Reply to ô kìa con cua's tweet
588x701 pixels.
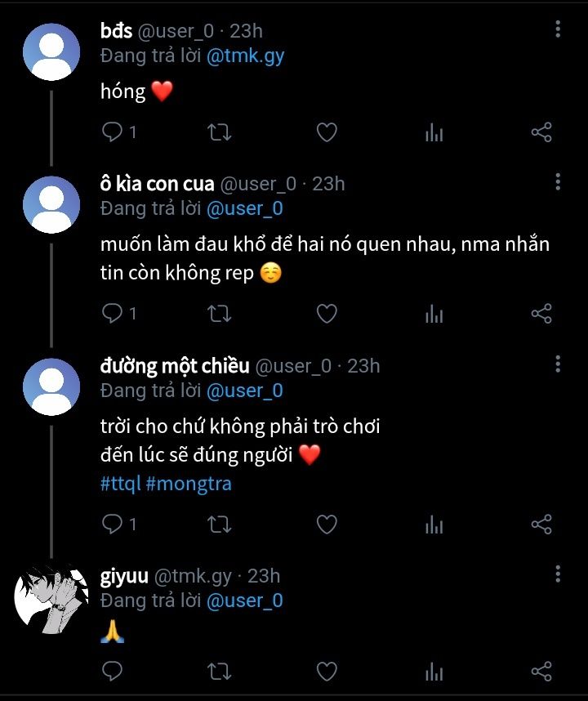112,314
